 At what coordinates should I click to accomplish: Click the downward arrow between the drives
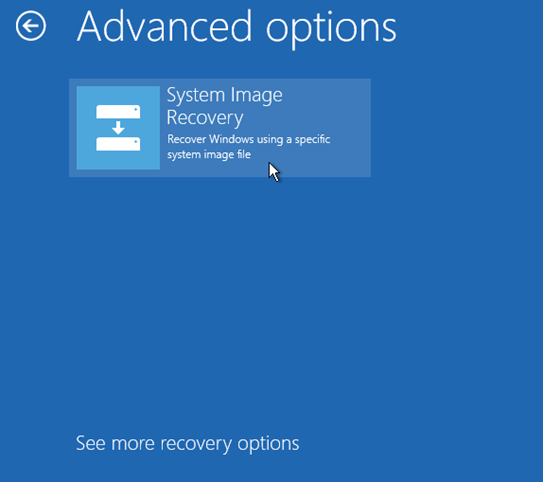pos(118,128)
